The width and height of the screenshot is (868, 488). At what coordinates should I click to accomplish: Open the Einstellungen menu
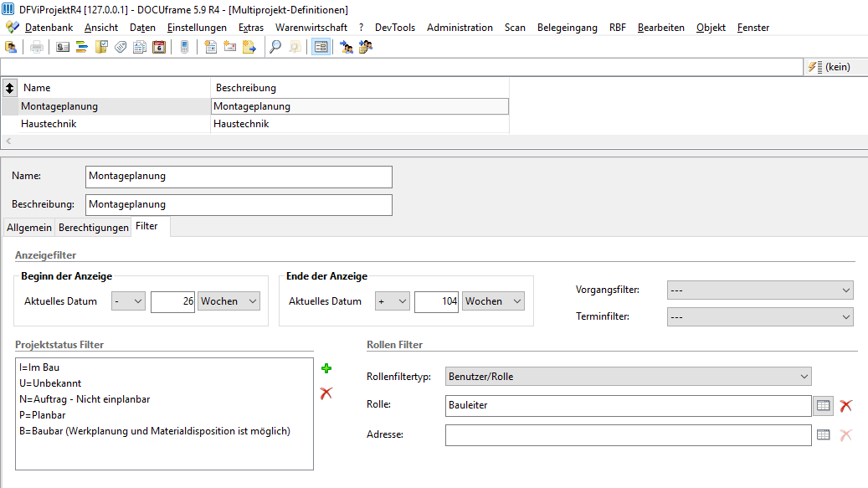[197, 27]
